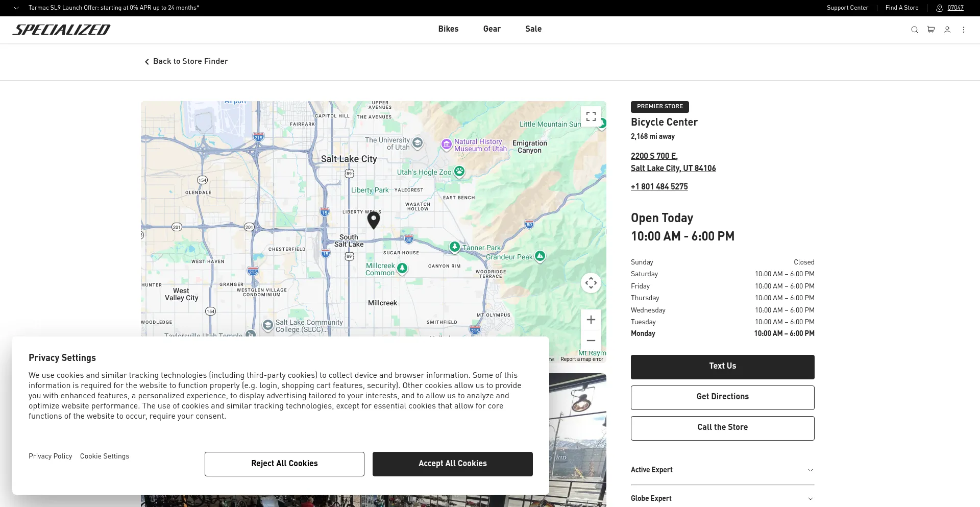Open the Bikes menu

448,29
